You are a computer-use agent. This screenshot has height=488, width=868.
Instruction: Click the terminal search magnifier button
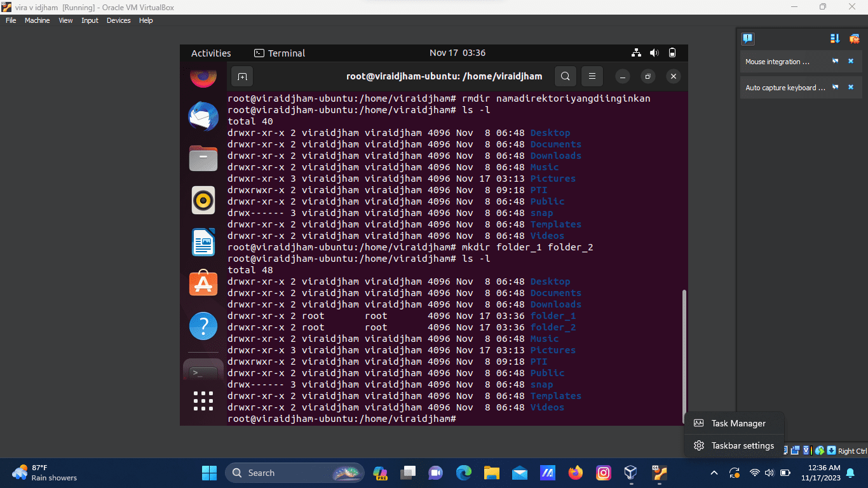pyautogui.click(x=565, y=77)
